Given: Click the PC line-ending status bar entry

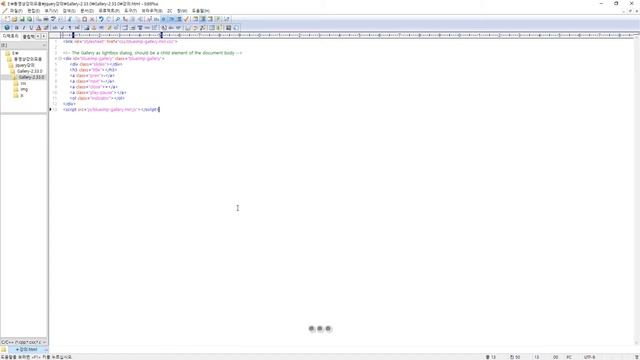Looking at the screenshot, I should tap(569, 357).
